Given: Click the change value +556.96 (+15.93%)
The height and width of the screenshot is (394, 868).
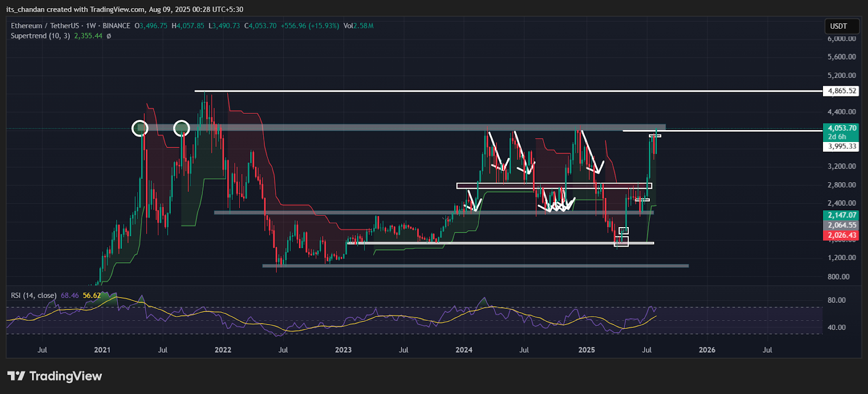Looking at the screenshot, I should click(310, 25).
